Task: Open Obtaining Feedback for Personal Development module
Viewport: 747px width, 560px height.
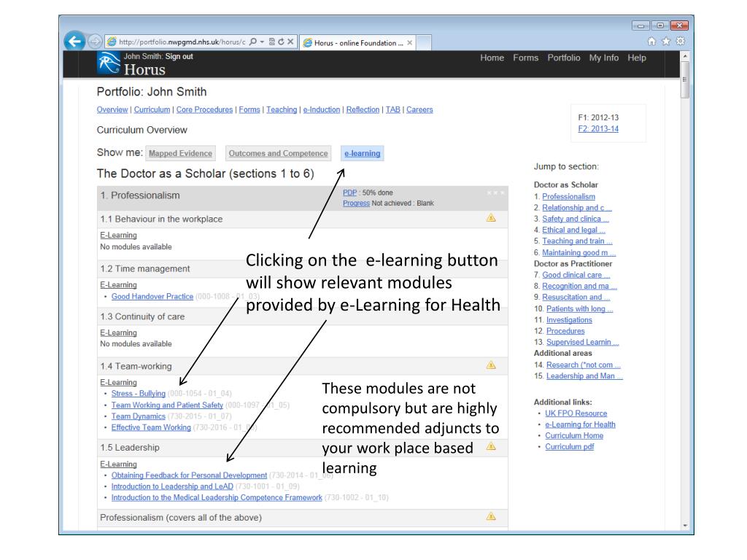Action: (x=189, y=475)
